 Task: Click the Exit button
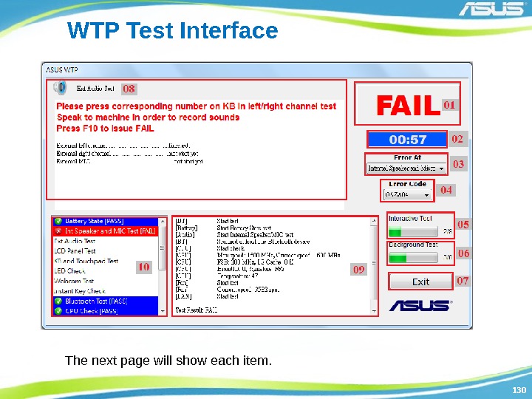[x=420, y=282]
